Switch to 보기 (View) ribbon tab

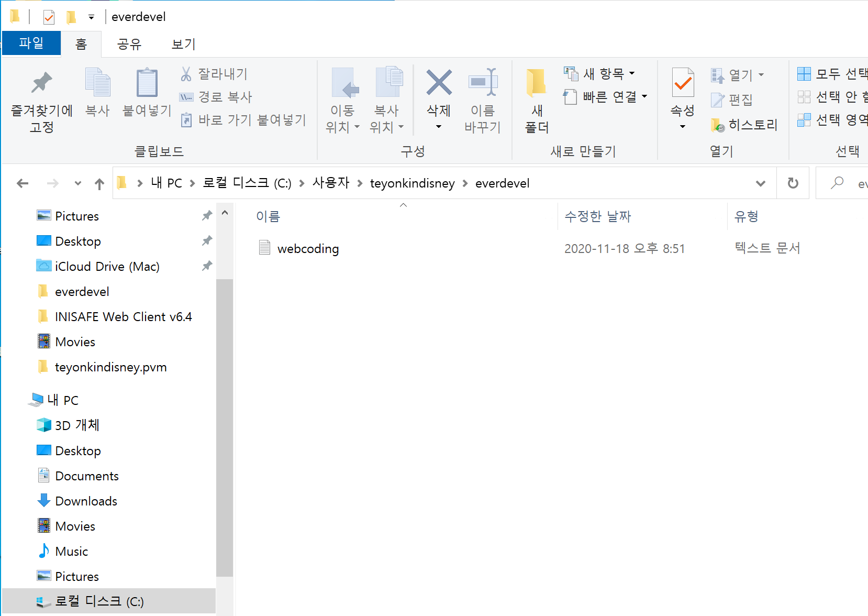coord(184,44)
